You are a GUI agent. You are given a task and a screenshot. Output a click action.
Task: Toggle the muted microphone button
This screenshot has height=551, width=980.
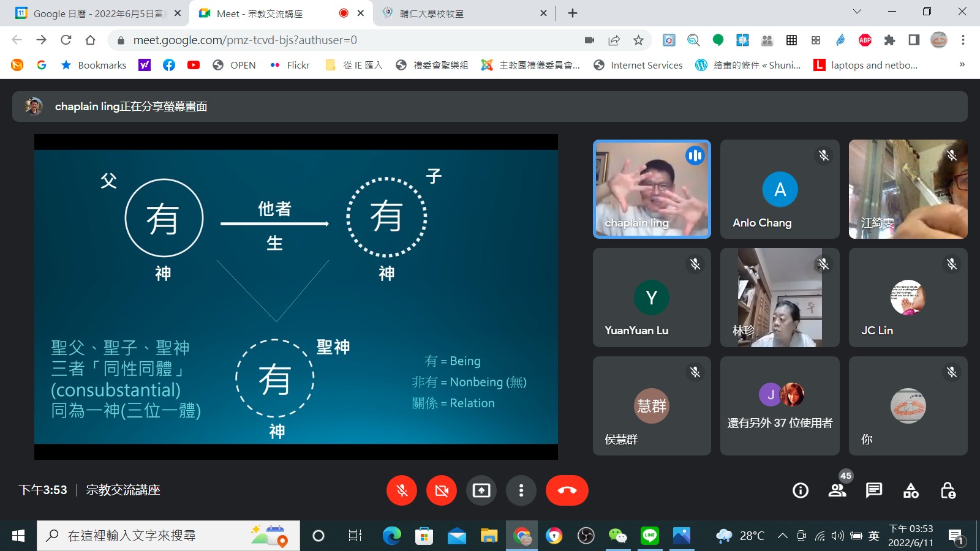(402, 490)
